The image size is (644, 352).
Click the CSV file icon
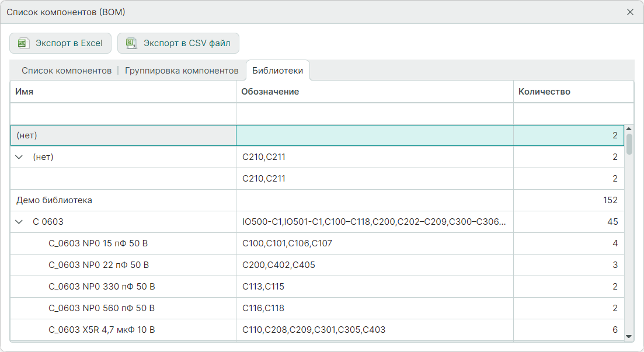131,43
